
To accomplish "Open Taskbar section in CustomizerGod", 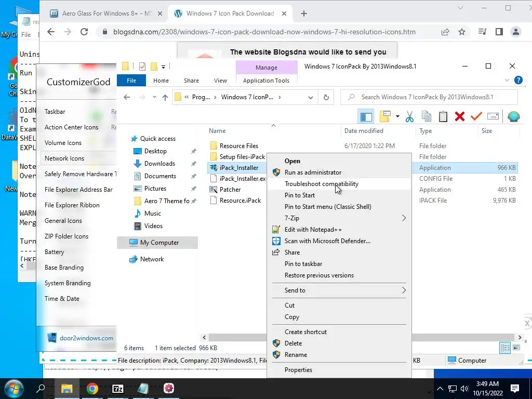I will (55, 112).
